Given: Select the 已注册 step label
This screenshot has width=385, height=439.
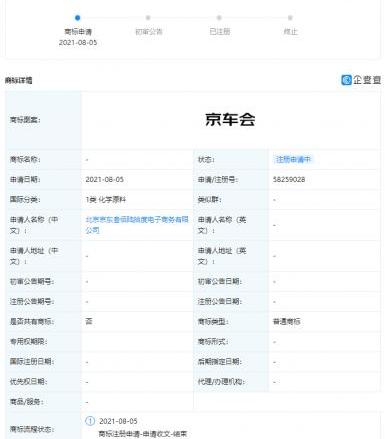Looking at the screenshot, I should (x=219, y=32).
